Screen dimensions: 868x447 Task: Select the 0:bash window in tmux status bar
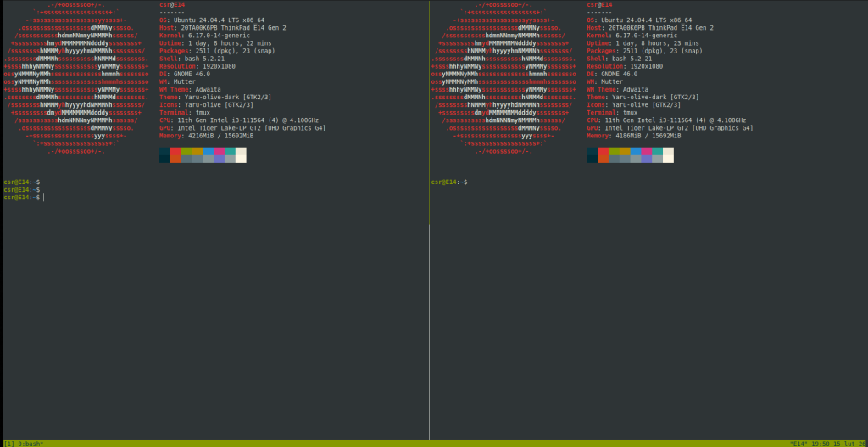[x=29, y=443]
